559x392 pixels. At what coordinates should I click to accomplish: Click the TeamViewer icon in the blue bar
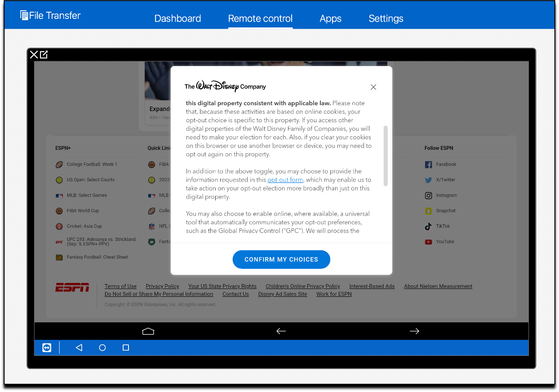pyautogui.click(x=47, y=347)
